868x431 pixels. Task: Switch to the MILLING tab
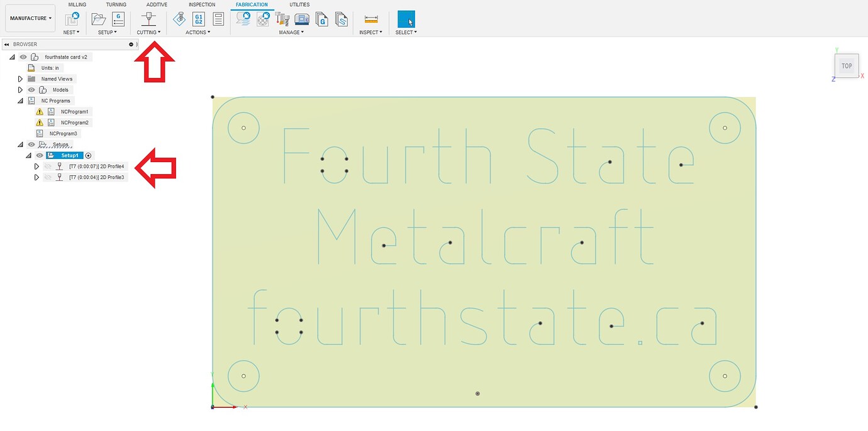tap(77, 4)
